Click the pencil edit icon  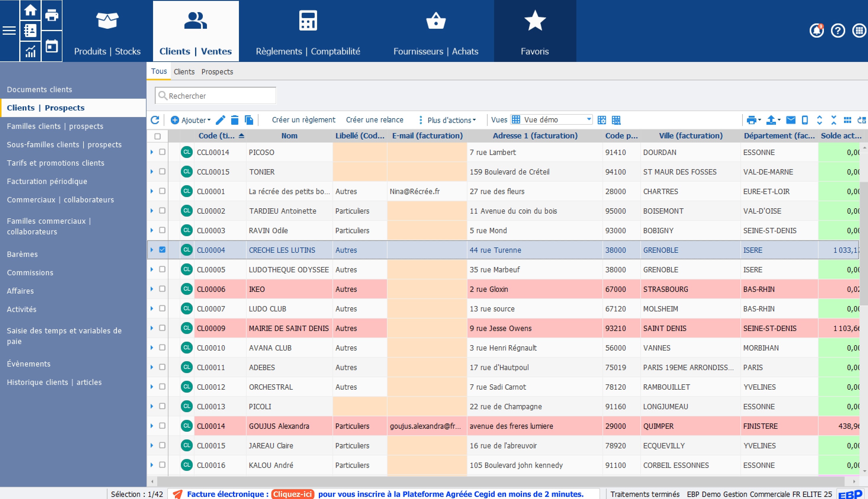tap(221, 120)
